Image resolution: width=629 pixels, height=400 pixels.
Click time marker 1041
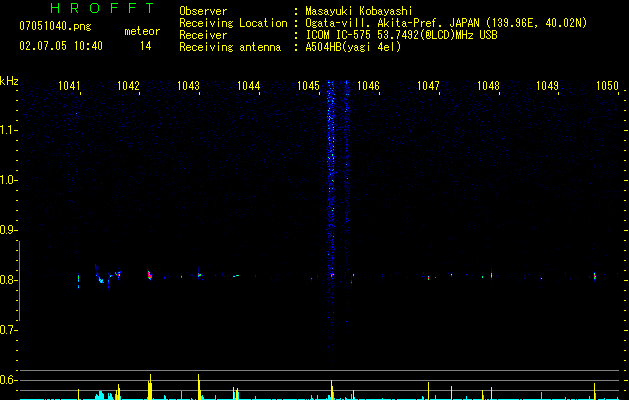click(69, 86)
